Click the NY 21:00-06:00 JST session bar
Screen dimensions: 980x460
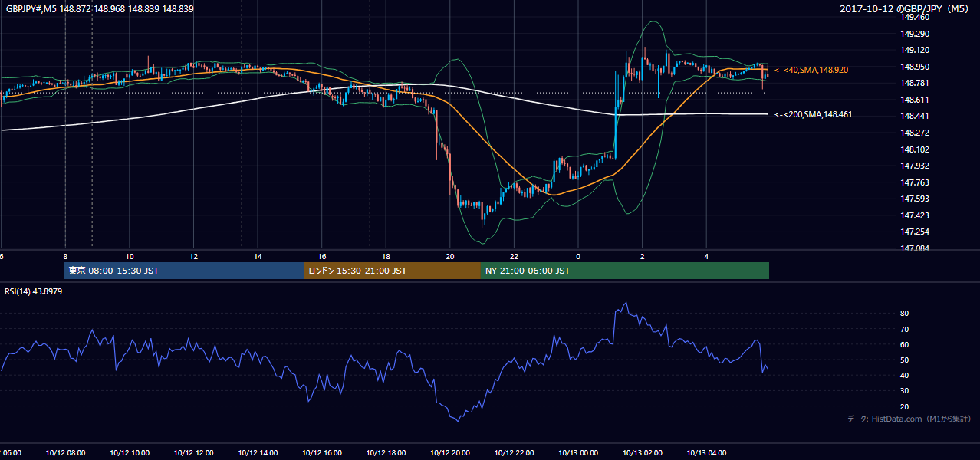point(625,271)
